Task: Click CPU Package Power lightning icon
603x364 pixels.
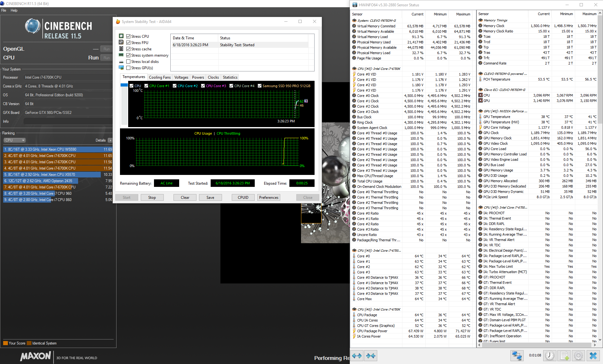Action: 354,331
